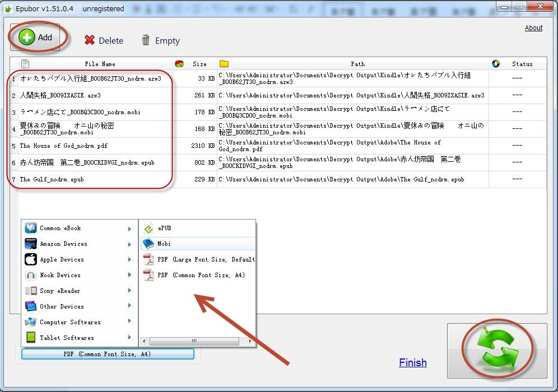Click the trash can Empty icon
The image size is (558, 392).
[x=146, y=40]
